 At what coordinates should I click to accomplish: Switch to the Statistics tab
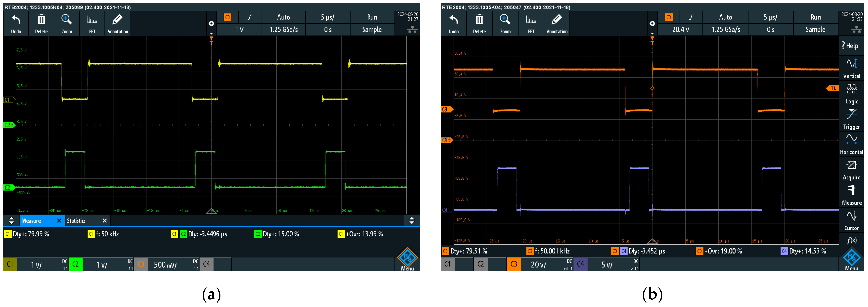pos(76,221)
